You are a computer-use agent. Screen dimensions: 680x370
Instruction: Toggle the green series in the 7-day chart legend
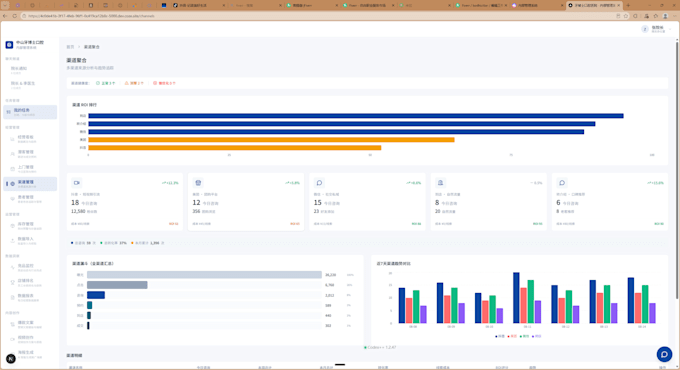[x=524, y=336]
